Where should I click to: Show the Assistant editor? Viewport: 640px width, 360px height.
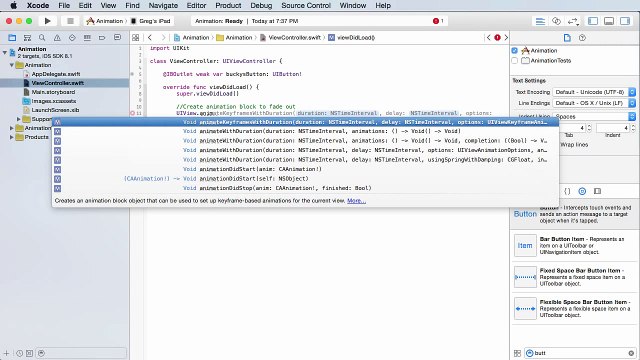[x=556, y=21]
